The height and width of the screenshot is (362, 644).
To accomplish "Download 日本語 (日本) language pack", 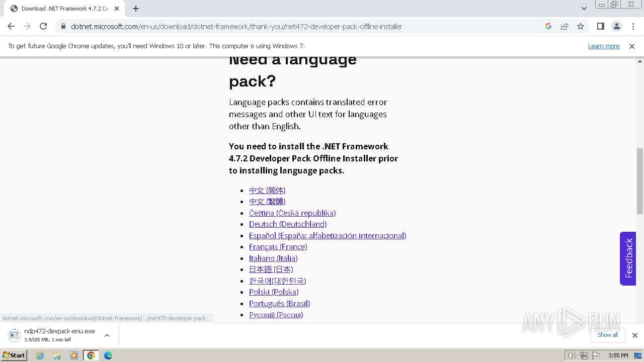I will pyautogui.click(x=271, y=269).
